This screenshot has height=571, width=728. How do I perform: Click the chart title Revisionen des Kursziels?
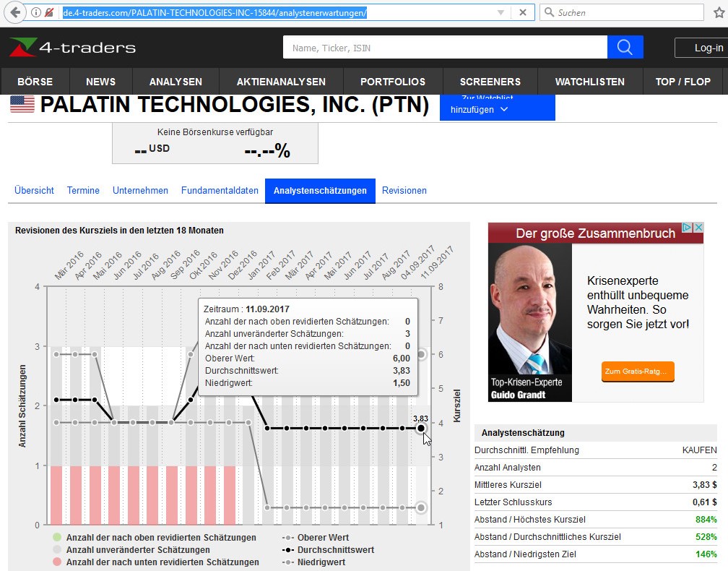(119, 231)
